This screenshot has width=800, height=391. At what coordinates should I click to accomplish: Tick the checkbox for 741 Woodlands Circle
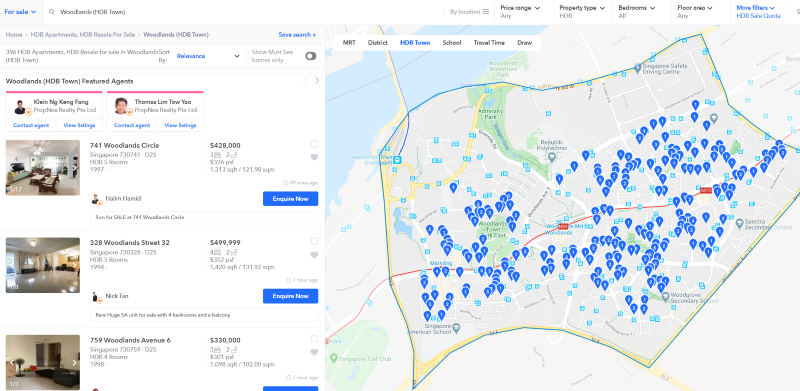(x=314, y=144)
